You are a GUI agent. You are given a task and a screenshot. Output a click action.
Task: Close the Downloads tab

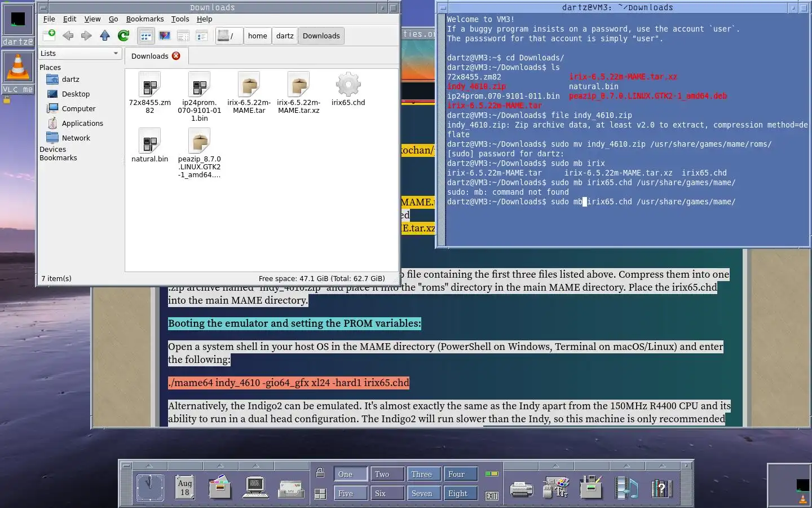(x=176, y=56)
